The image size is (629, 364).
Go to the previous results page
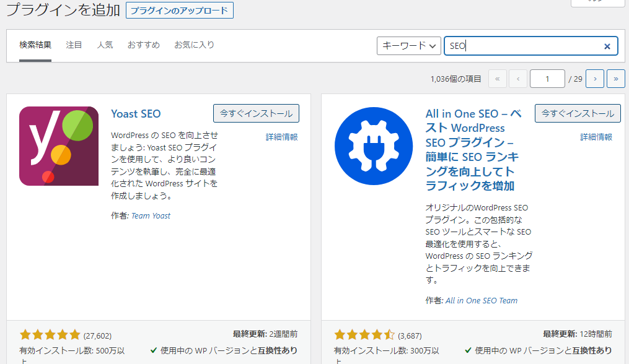518,79
